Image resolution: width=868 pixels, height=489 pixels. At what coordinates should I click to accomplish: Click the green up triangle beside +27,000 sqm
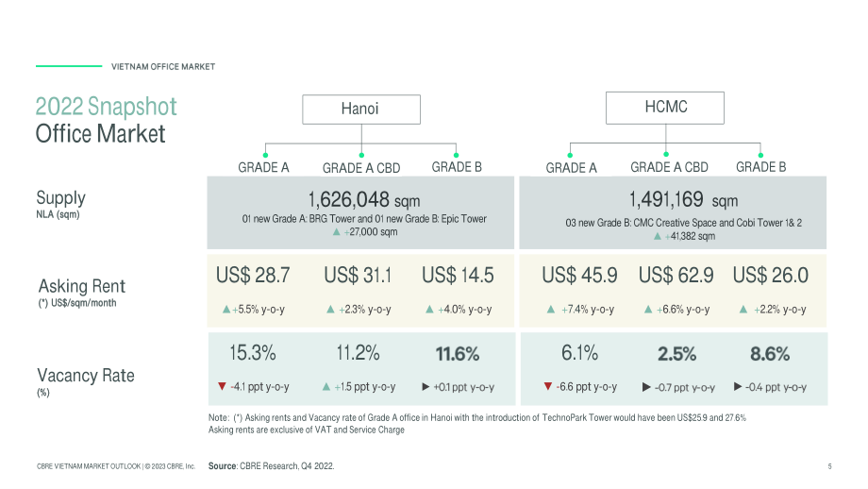[x=336, y=232]
